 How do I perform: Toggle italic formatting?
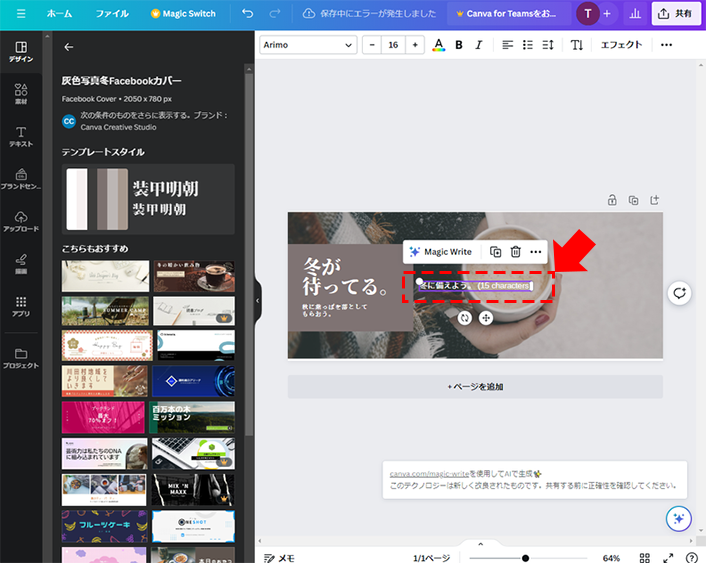[479, 45]
